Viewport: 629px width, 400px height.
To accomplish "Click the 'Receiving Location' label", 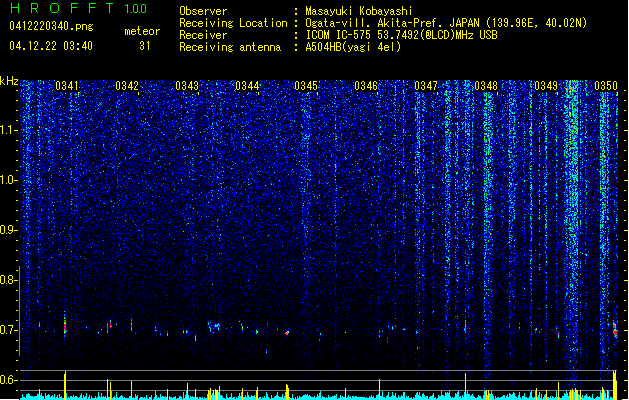I will [x=233, y=23].
